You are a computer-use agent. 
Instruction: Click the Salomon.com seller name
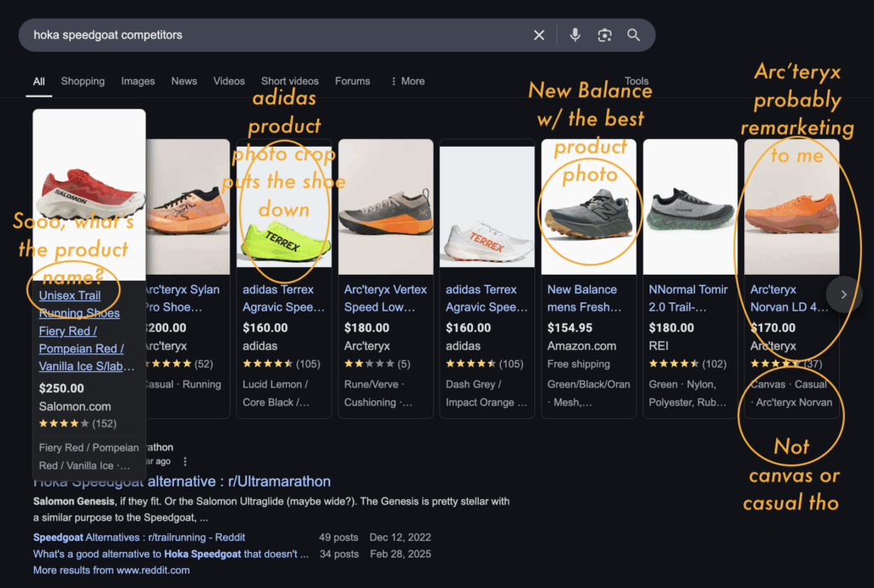pyautogui.click(x=75, y=407)
